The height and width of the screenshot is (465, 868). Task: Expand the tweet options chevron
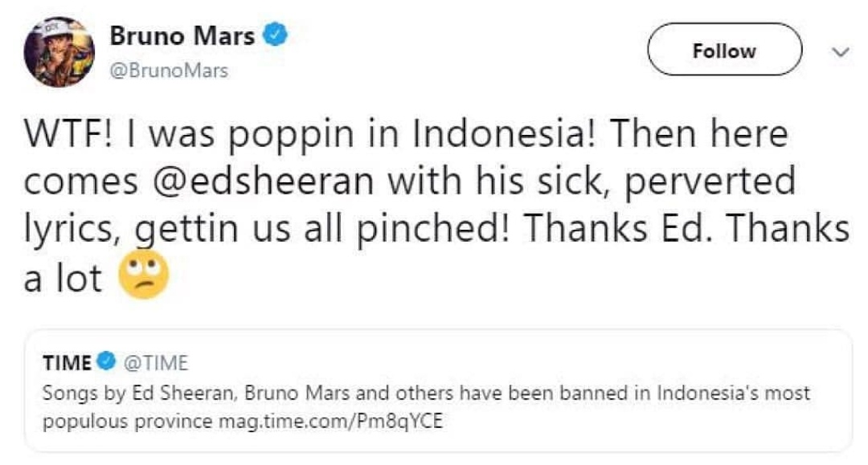point(839,52)
